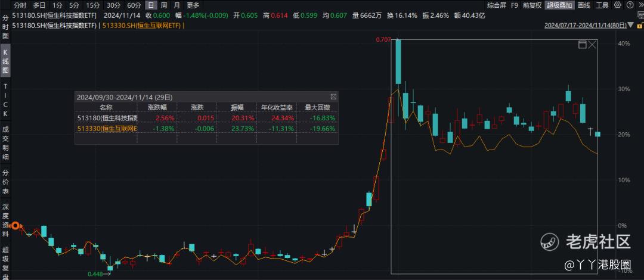Screen dimensions: 644x280
Task: Click the 513180.SH(恒生科技指数ETF) legend label
Action: 54,26
